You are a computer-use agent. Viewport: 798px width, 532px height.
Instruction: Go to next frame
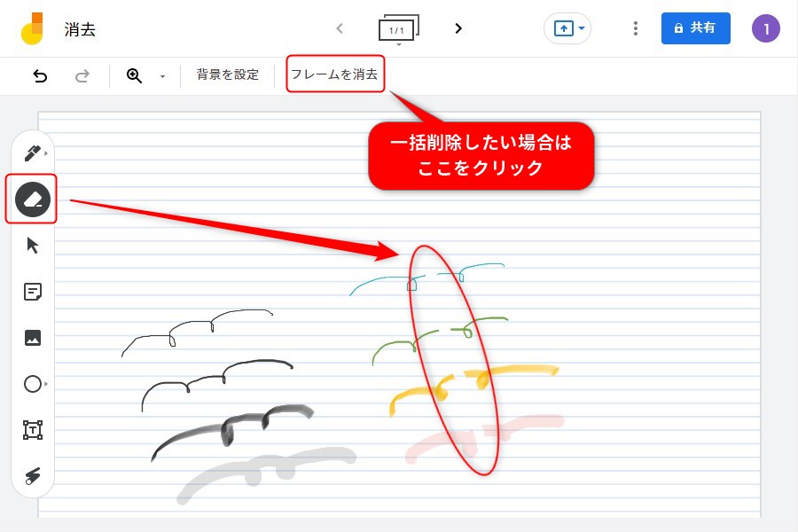[458, 28]
